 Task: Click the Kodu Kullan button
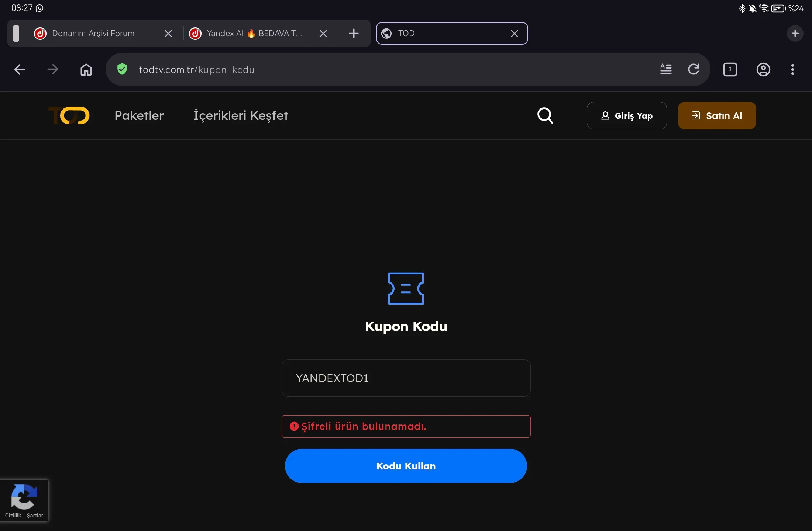pos(406,466)
